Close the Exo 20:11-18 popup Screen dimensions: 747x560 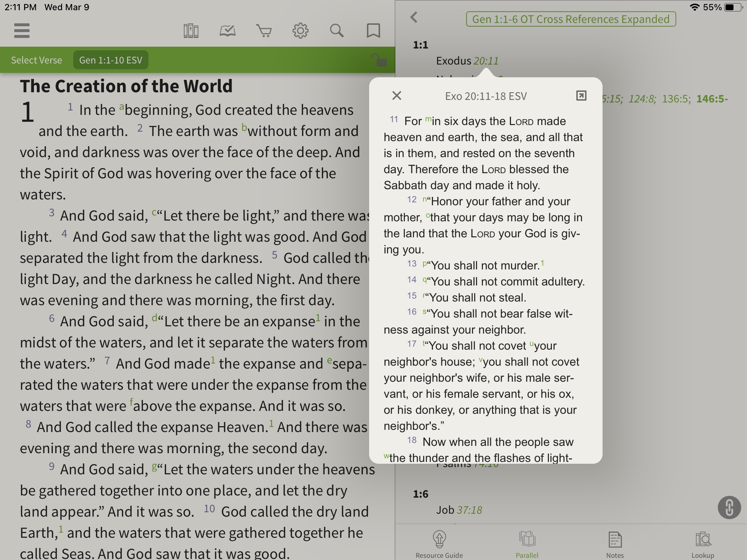point(396,96)
